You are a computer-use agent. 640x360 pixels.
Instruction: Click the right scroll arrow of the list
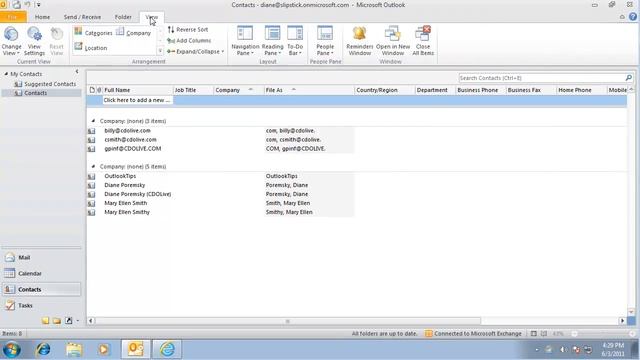point(622,321)
